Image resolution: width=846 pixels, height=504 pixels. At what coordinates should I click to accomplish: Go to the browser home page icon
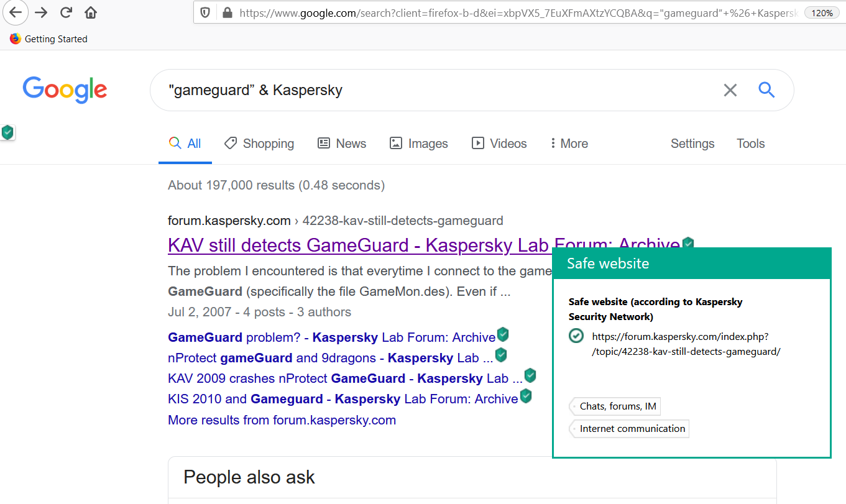click(x=91, y=12)
